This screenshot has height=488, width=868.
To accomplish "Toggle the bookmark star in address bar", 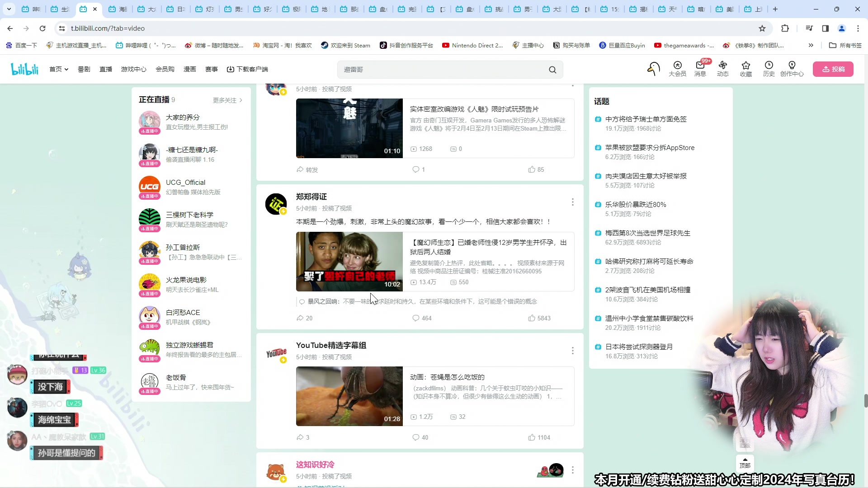I will (x=763, y=28).
